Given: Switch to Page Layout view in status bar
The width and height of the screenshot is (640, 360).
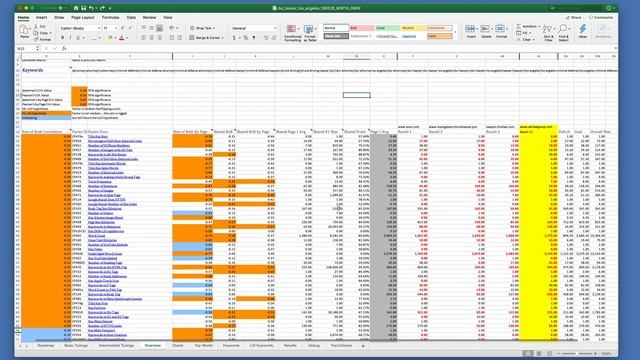Looking at the screenshot, I should [539, 353].
